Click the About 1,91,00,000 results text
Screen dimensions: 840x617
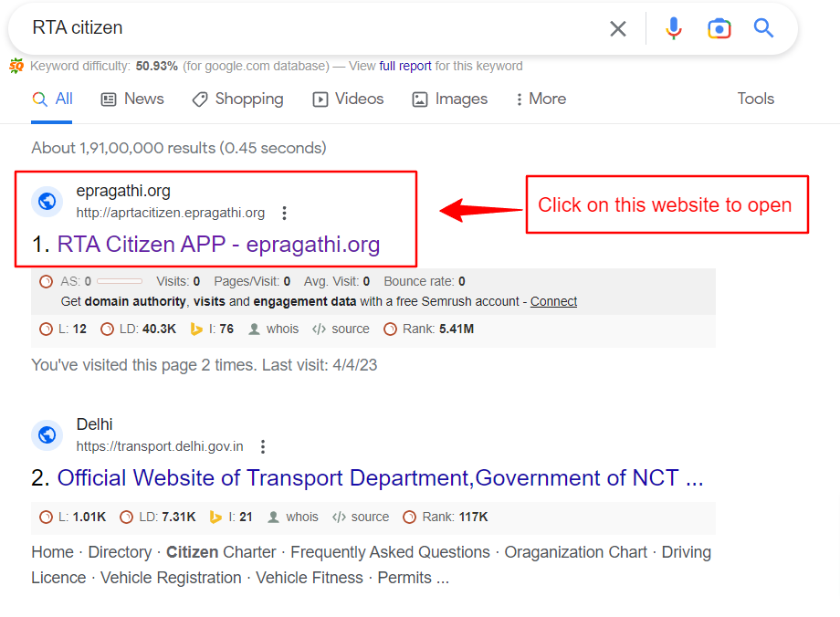click(x=178, y=148)
